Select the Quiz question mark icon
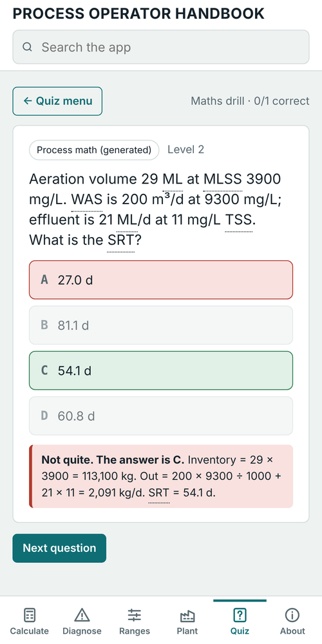Image resolution: width=322 pixels, height=644 pixels. click(240, 615)
